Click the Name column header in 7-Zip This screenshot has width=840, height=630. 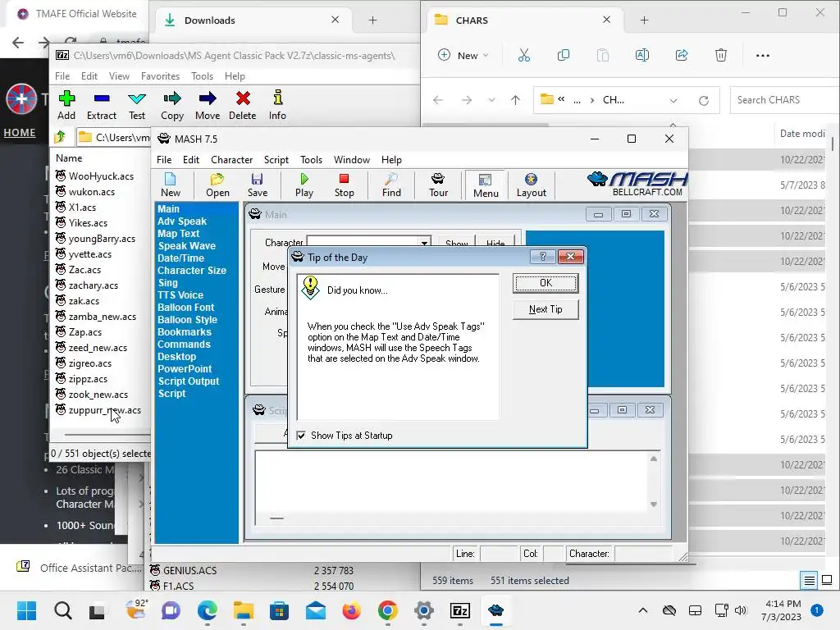click(x=69, y=158)
